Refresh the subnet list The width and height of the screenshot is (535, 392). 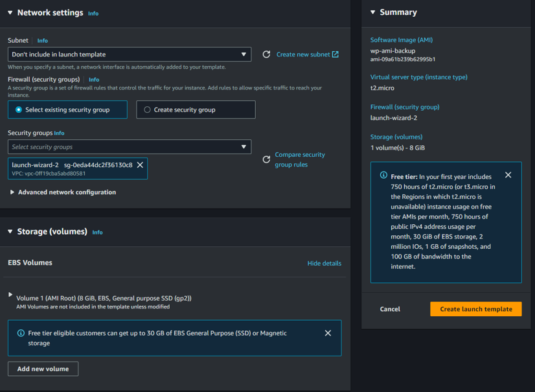pos(266,54)
